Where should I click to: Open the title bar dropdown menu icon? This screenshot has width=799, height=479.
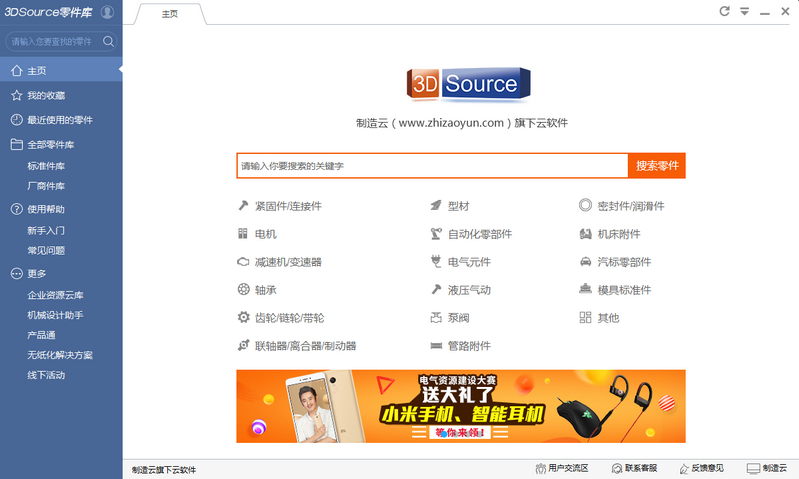[744, 11]
